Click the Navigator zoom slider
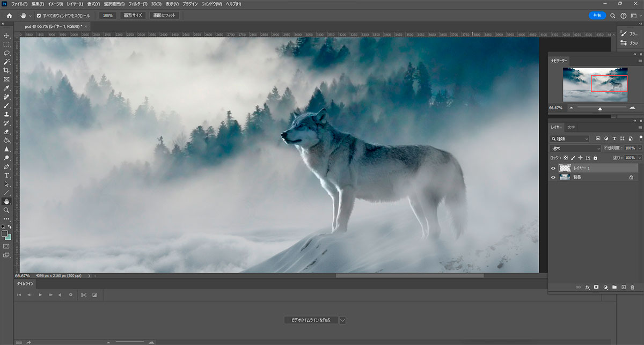 coord(600,108)
